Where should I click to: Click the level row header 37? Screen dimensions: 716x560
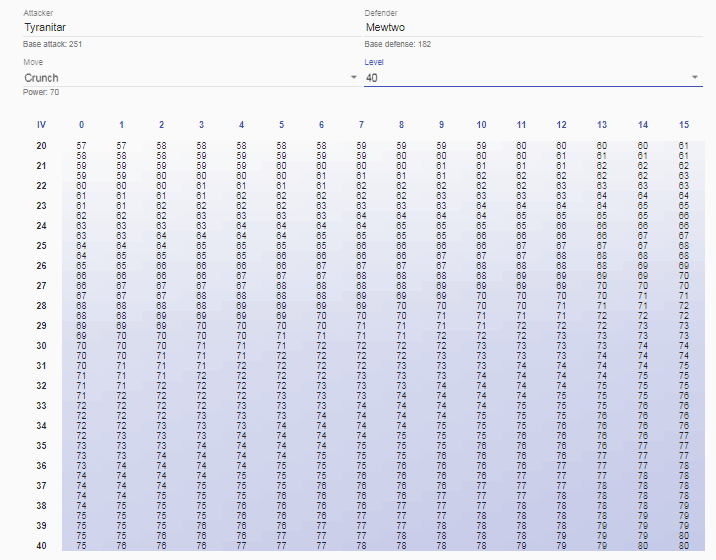coord(42,486)
